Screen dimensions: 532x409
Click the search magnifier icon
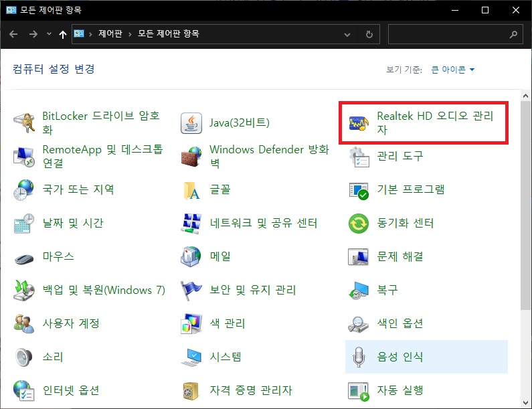pos(513,34)
